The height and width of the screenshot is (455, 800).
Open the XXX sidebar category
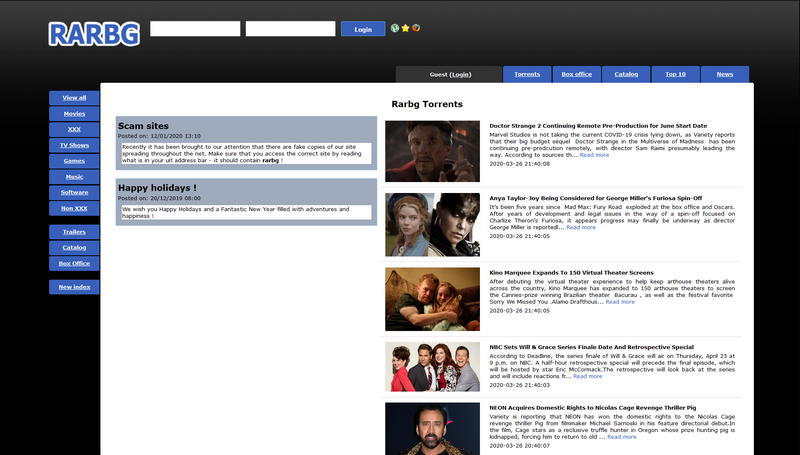coord(74,130)
